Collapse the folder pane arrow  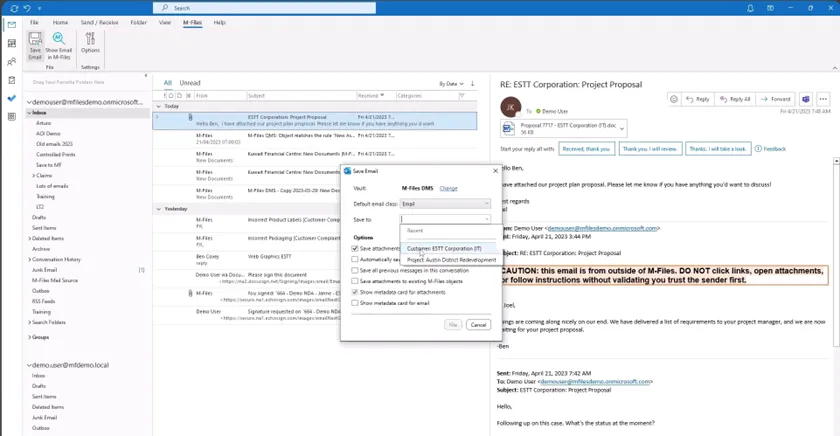tap(146, 76)
